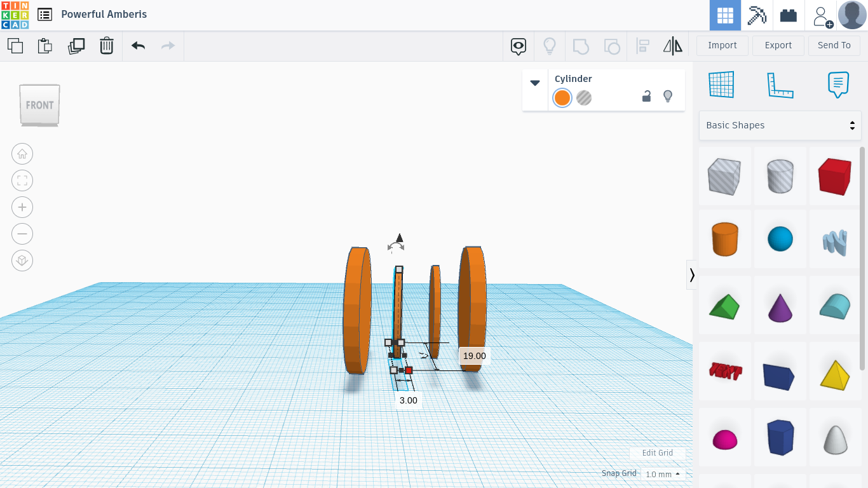Select the Workplane tool
Viewport: 868px width, 488px height.
click(721, 85)
